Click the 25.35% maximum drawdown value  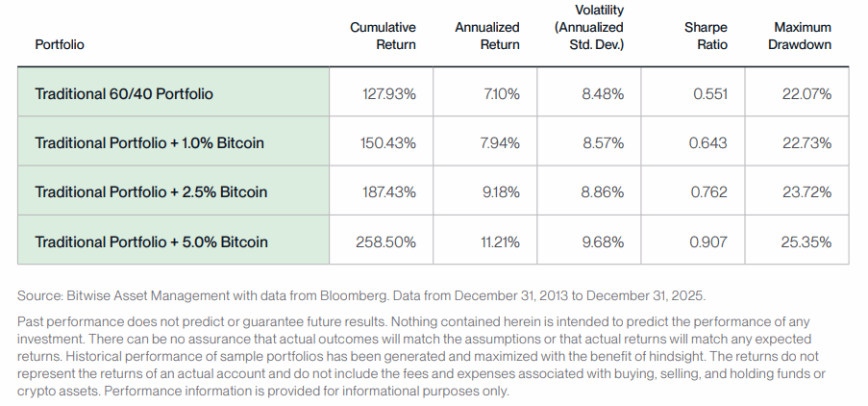tap(806, 241)
